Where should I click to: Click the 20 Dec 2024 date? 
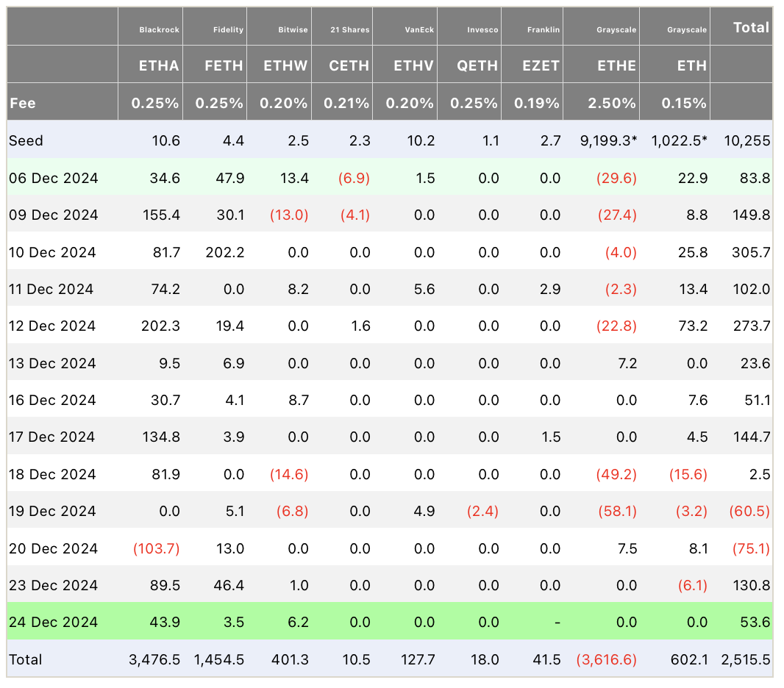point(53,548)
